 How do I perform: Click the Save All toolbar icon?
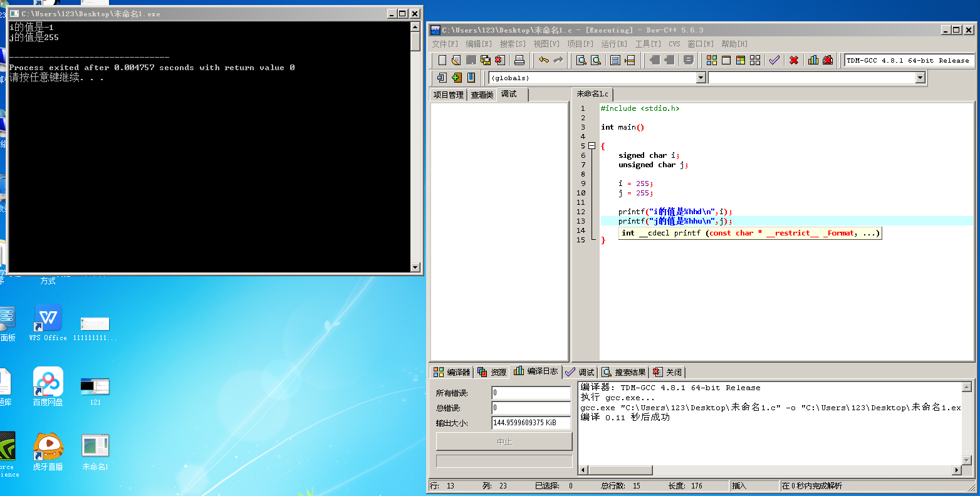click(x=485, y=60)
